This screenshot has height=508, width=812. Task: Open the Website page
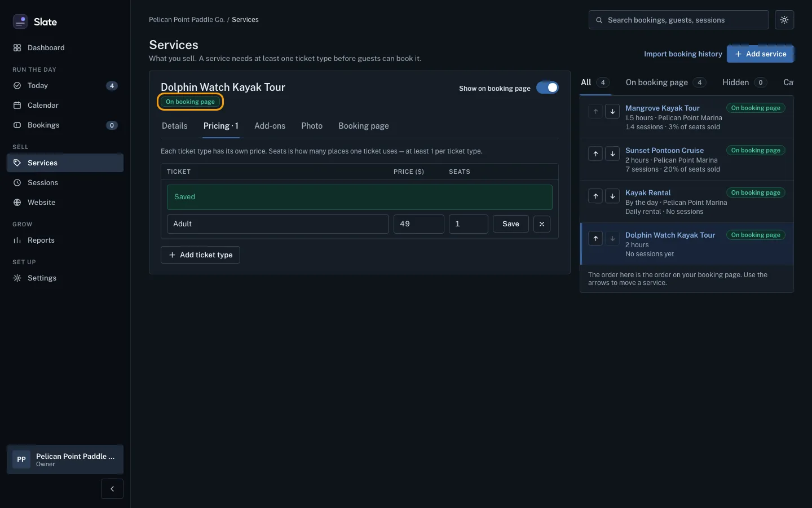pyautogui.click(x=65, y=203)
